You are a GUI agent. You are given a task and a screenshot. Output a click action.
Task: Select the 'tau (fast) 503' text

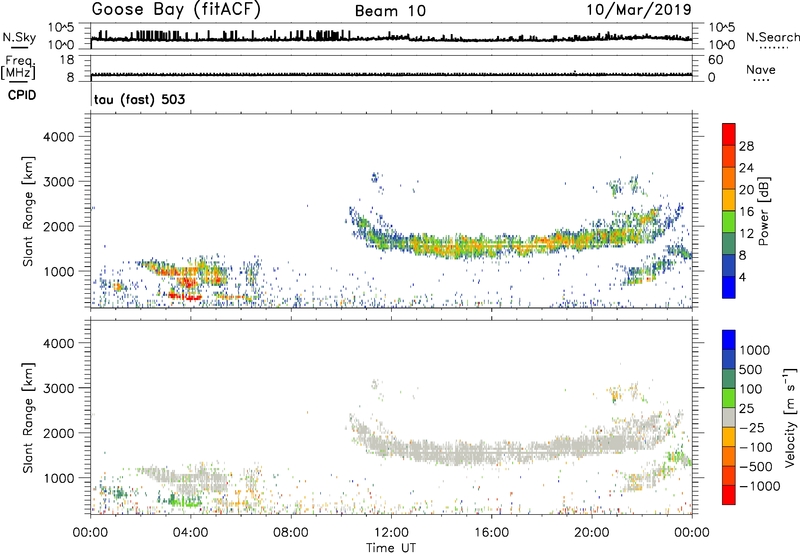(x=140, y=99)
